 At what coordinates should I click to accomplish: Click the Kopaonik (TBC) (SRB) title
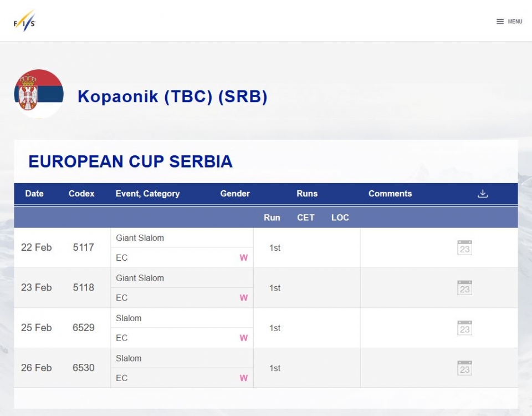pyautogui.click(x=172, y=96)
